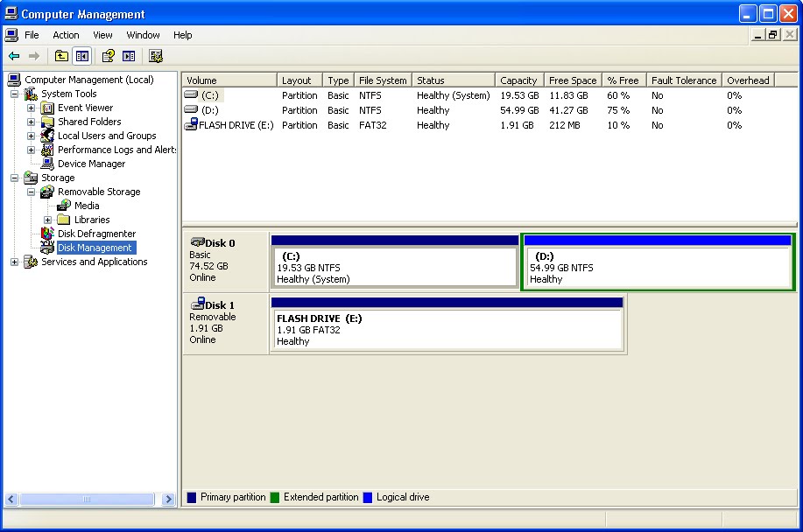
Task: Click the Primary partition legend color square
Action: click(190, 497)
